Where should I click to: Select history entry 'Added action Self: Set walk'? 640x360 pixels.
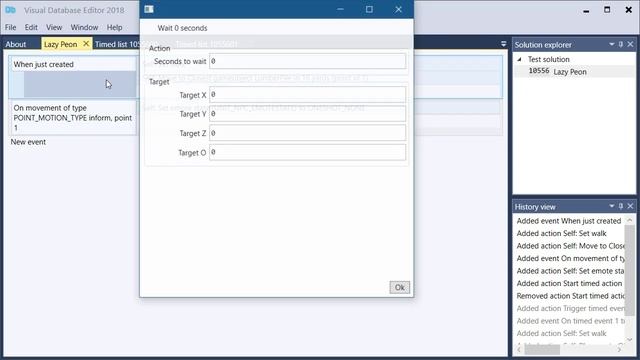tap(561, 233)
